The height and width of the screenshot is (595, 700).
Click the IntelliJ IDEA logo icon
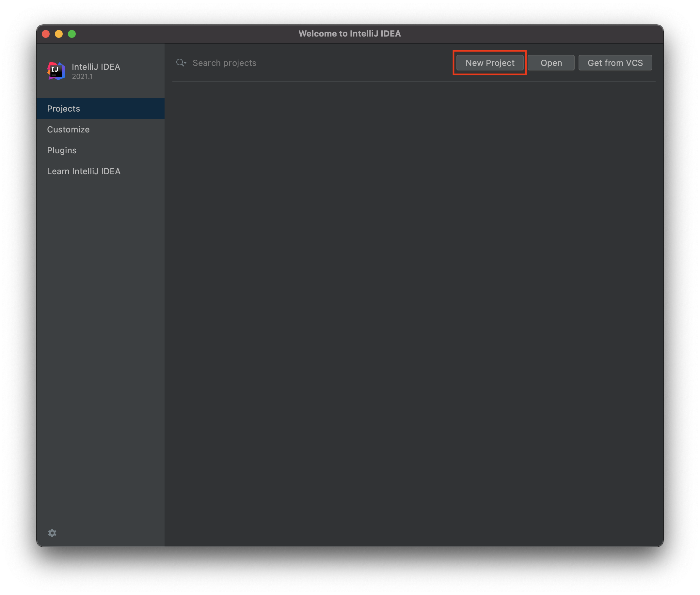pos(56,71)
